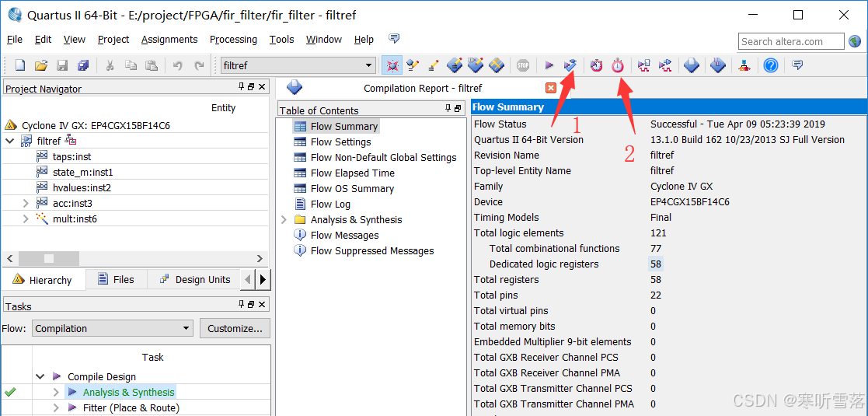Expand the acc:inst3 entity
Viewport: 868px width, 416px height.
click(26, 203)
